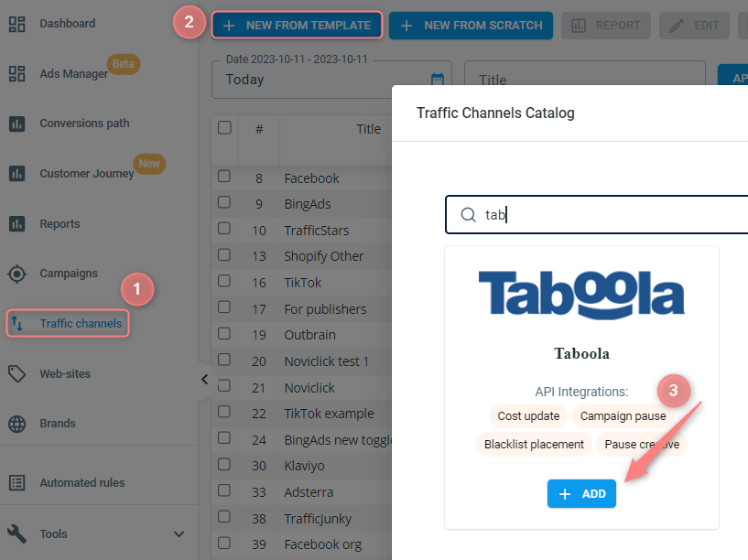Click the Traffic channels arrows icon
Viewport: 748px width, 560px height.
tap(17, 324)
